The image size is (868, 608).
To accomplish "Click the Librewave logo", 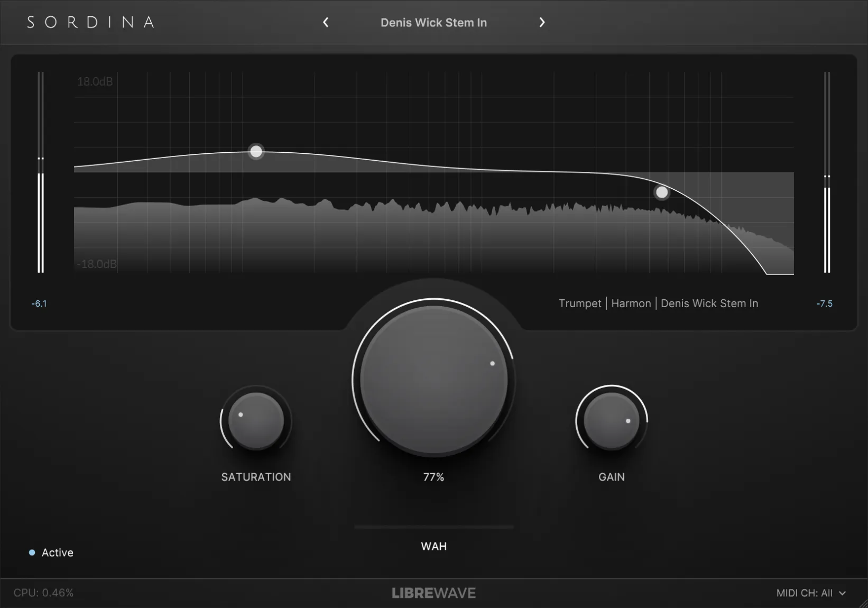I will pyautogui.click(x=433, y=593).
